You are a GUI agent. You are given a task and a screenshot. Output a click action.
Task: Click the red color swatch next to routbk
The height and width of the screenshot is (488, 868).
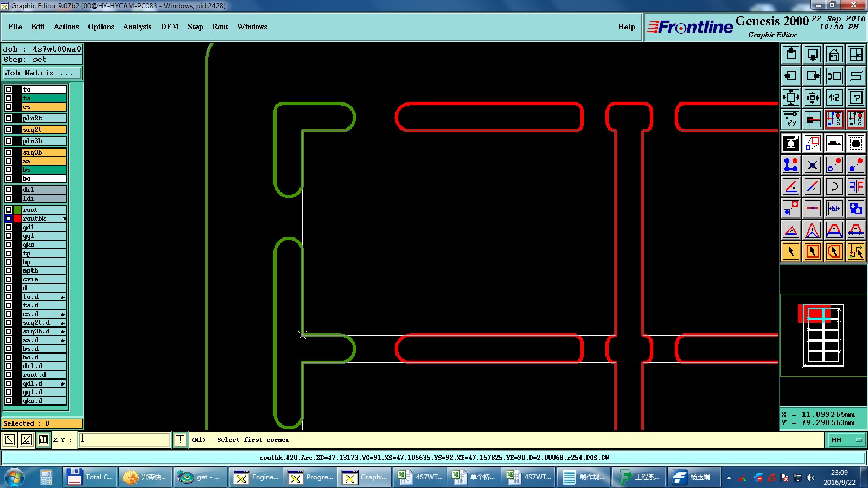pyautogui.click(x=17, y=219)
